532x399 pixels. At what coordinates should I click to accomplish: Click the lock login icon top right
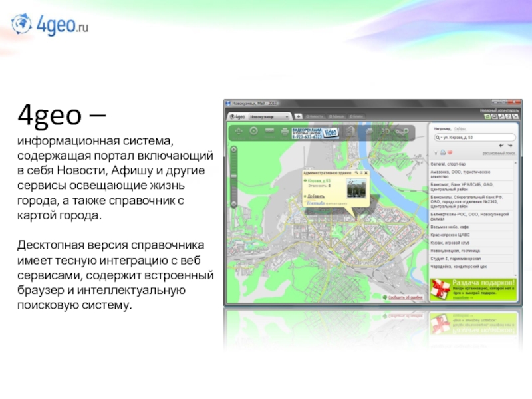[515, 116]
